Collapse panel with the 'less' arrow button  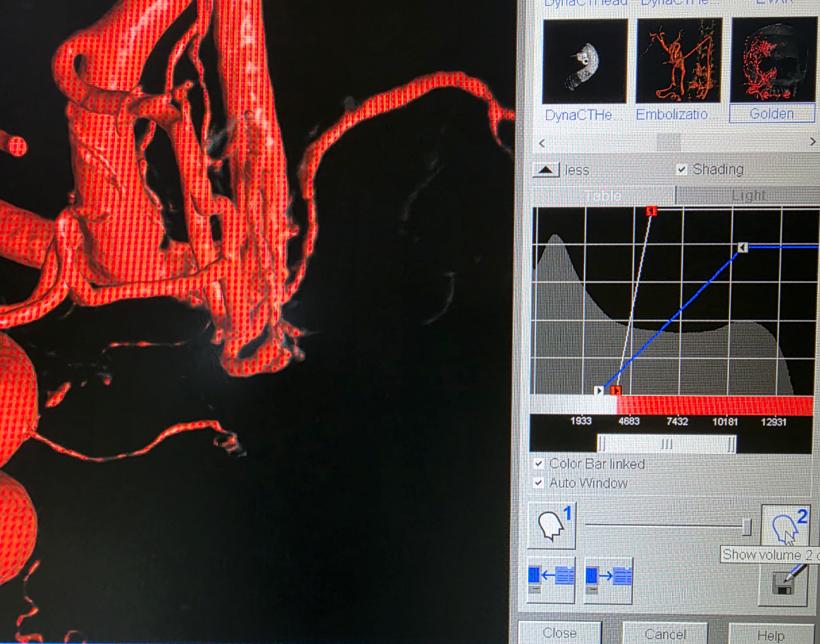546,170
